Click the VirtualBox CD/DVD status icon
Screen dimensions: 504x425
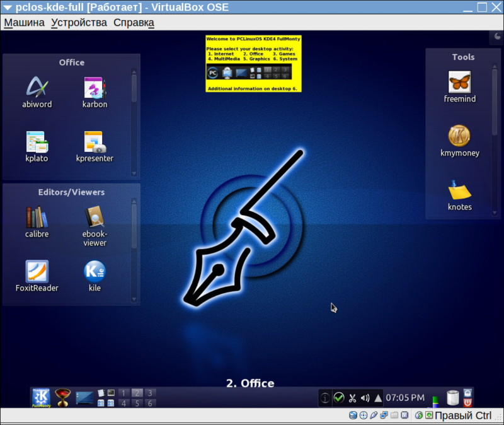(364, 416)
